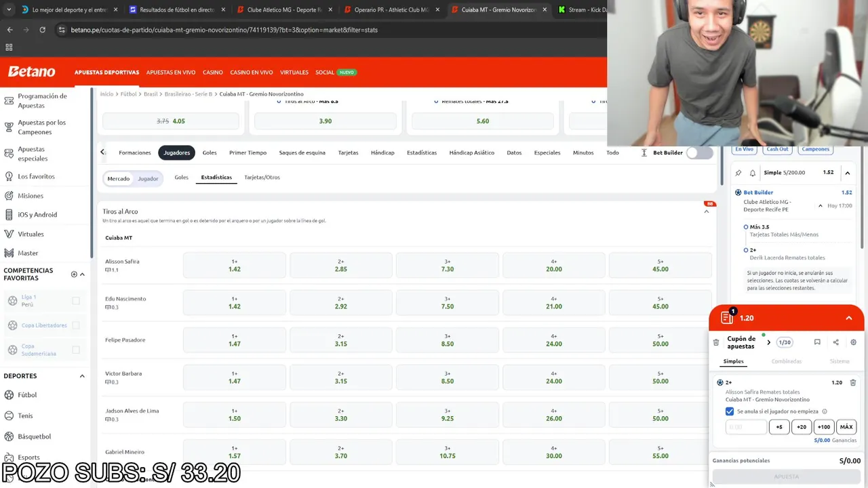Open Goles market tab
Screen dimensions: 868x488
[x=210, y=152]
